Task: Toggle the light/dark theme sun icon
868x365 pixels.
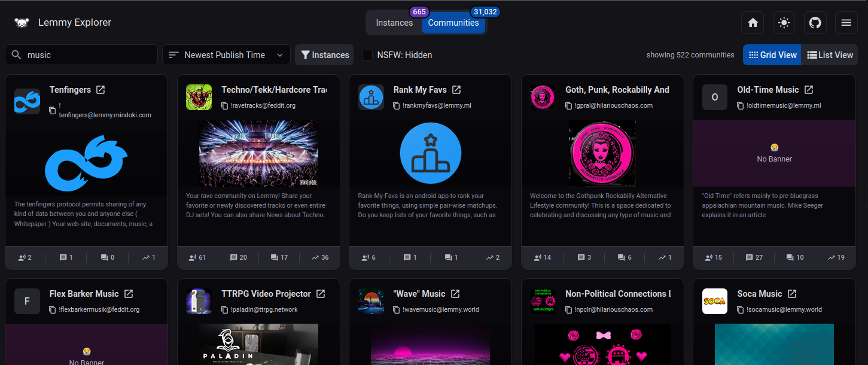Action: click(x=784, y=23)
